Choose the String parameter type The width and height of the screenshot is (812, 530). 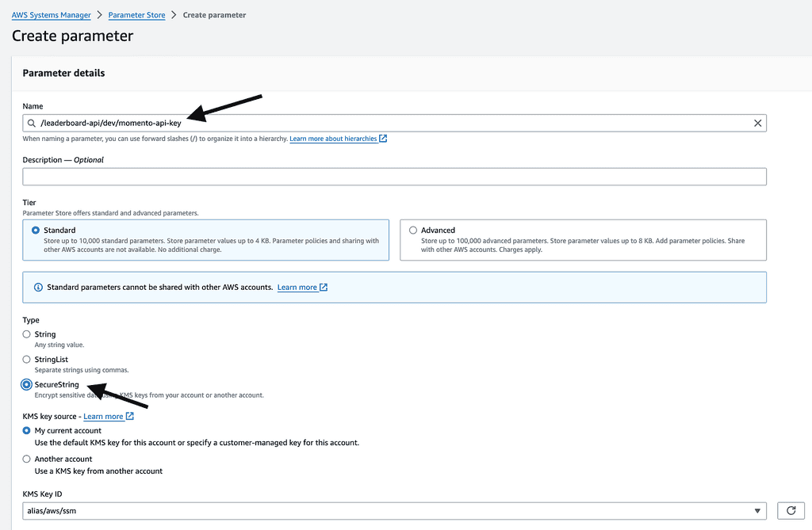(x=27, y=334)
